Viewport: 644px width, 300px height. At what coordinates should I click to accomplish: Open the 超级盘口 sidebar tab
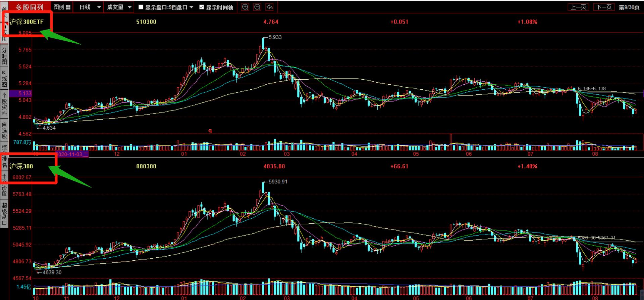point(4,214)
